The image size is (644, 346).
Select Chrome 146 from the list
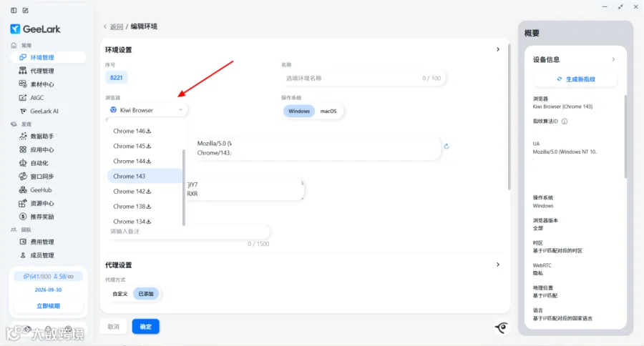point(145,131)
